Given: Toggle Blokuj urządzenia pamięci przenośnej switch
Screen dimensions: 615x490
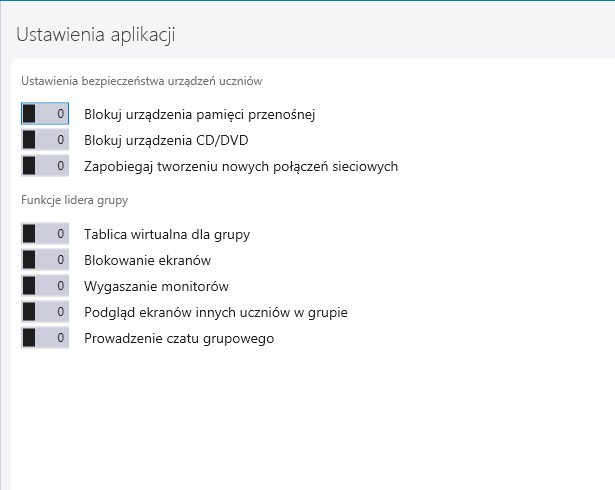Looking at the screenshot, I should pyautogui.click(x=45, y=114).
